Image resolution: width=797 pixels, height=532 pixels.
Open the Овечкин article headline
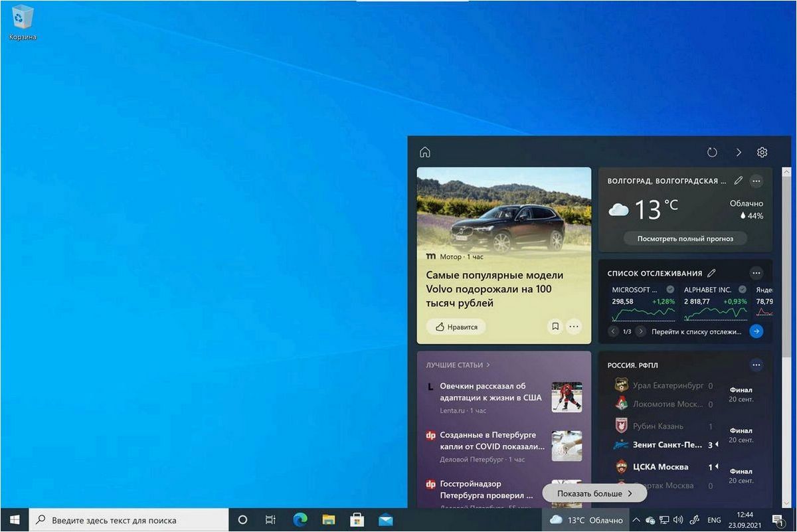(x=491, y=392)
